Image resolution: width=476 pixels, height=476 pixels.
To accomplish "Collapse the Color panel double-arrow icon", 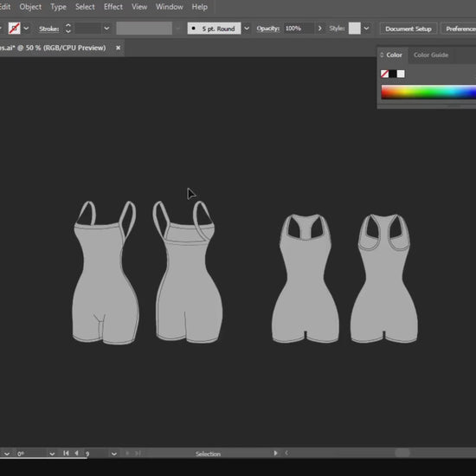I will coord(382,55).
